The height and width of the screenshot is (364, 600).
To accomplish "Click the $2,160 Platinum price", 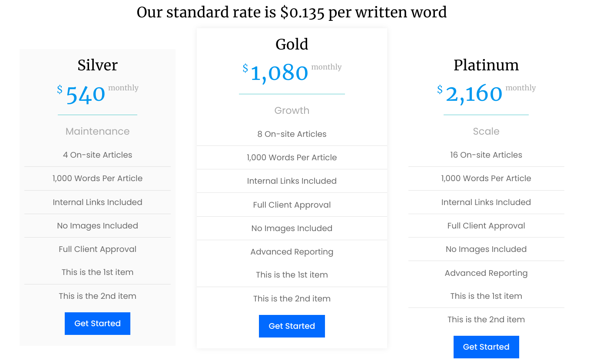I will (x=474, y=94).
